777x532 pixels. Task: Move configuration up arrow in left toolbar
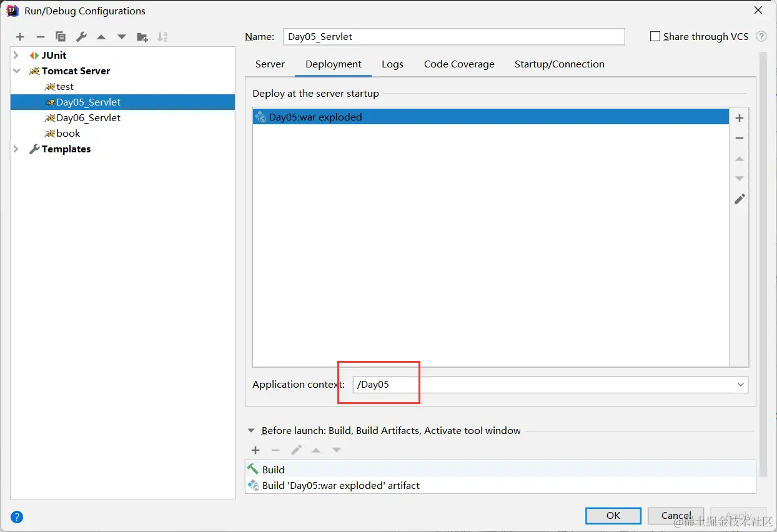pos(101,37)
